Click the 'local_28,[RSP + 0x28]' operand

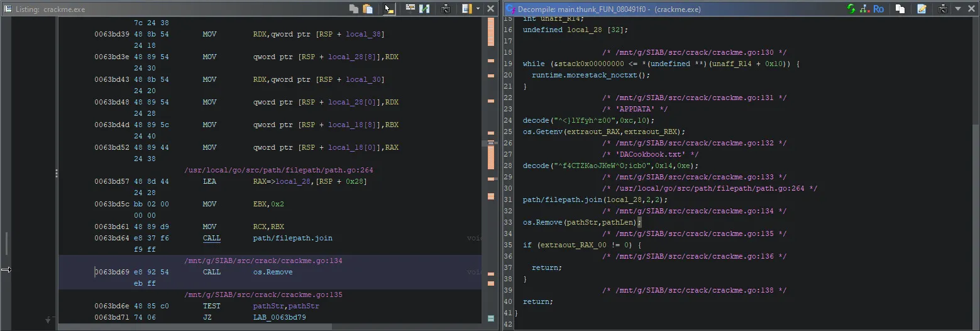tap(310, 181)
